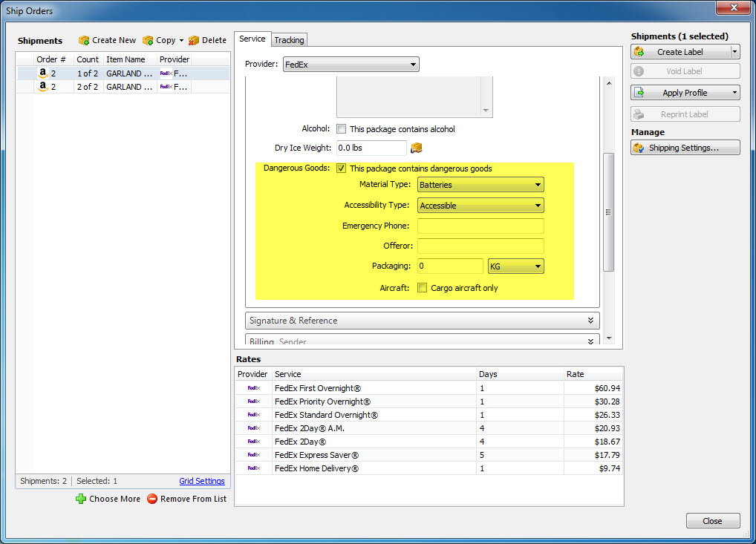Click the scale icon beside Dry Ice Weight

(417, 148)
